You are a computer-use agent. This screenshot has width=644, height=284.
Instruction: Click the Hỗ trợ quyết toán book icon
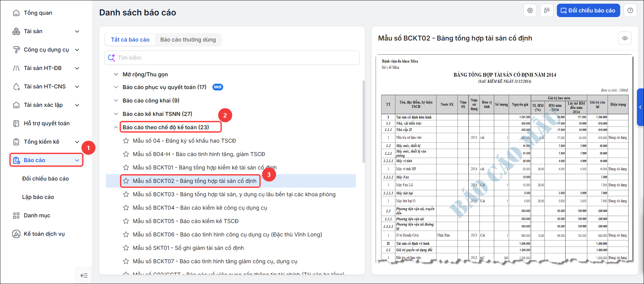pos(16,123)
